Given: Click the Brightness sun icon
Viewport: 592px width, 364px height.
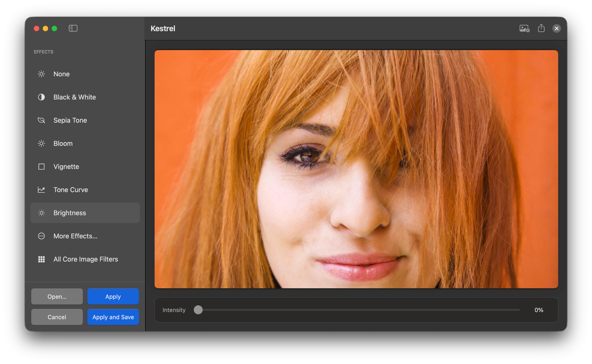Looking at the screenshot, I should tap(41, 213).
